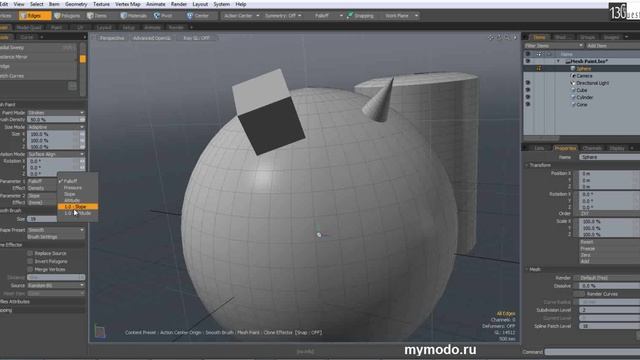The height and width of the screenshot is (360, 640).
Task: Enable the Invert Polygons checkbox
Action: pyautogui.click(x=30, y=261)
